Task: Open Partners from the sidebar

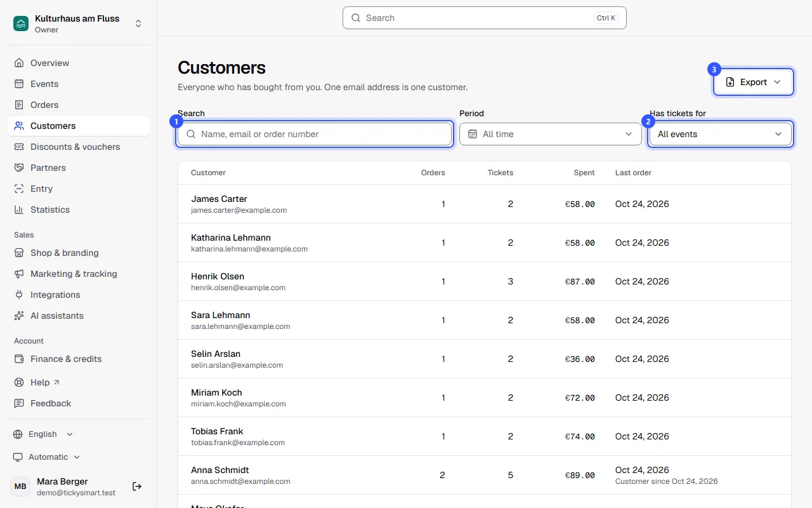Action: [79, 168]
